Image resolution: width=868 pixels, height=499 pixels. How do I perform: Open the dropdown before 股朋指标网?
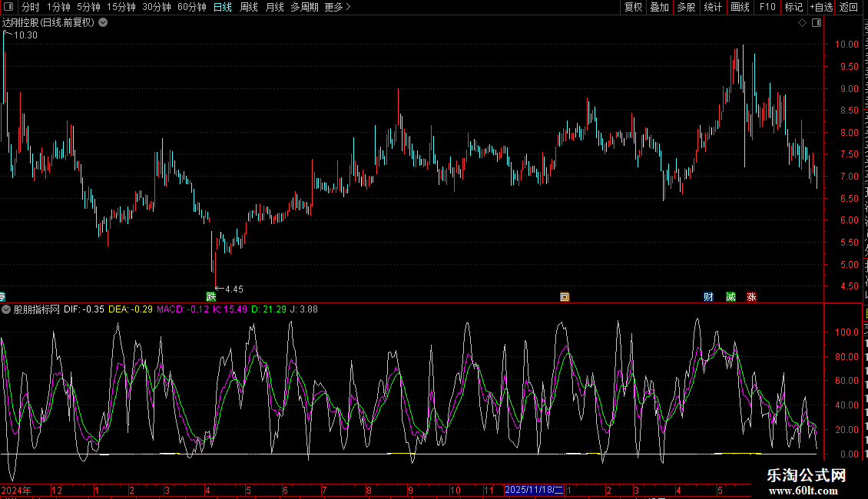[6, 309]
